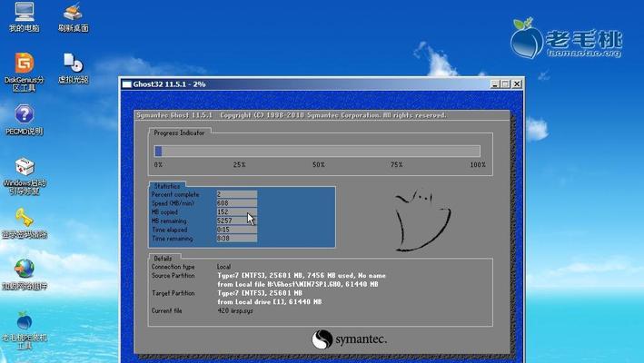Viewport: 644px width, 363px height.
Task: Click the Time remaining value 8:38
Action: coord(236,239)
